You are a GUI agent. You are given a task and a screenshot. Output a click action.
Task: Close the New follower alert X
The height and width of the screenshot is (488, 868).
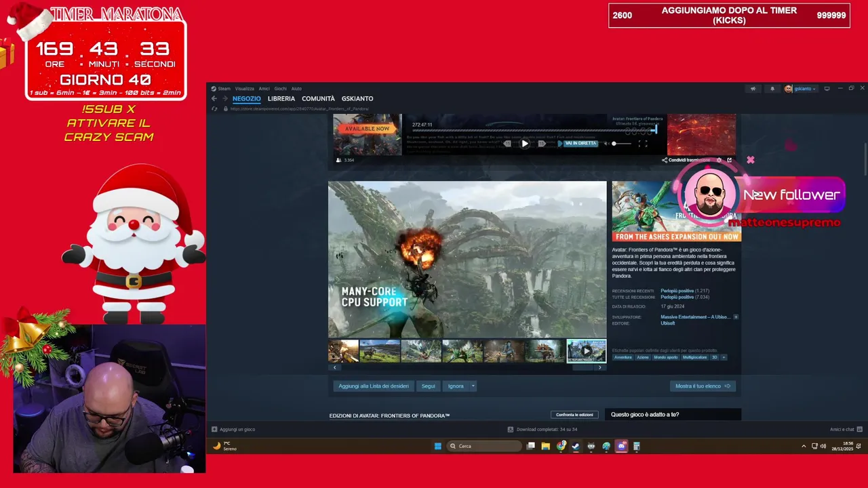pyautogui.click(x=751, y=160)
